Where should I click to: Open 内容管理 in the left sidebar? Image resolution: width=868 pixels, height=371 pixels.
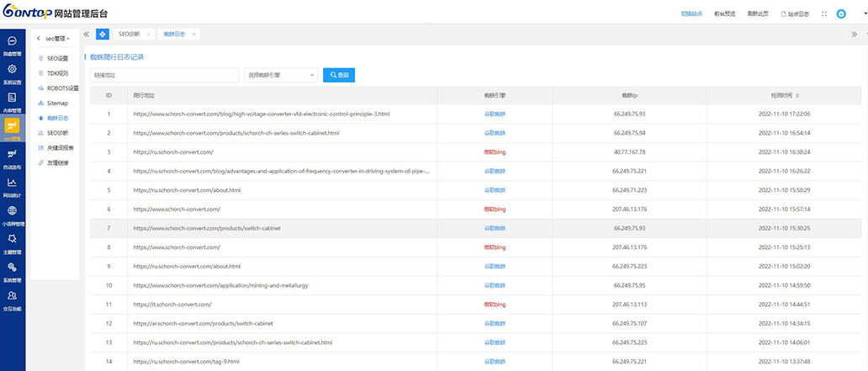(x=13, y=101)
